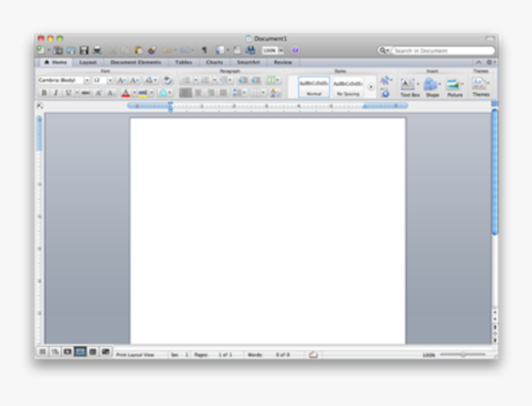Open the font size dropdown
This screenshot has height=406, width=532.
109,79
